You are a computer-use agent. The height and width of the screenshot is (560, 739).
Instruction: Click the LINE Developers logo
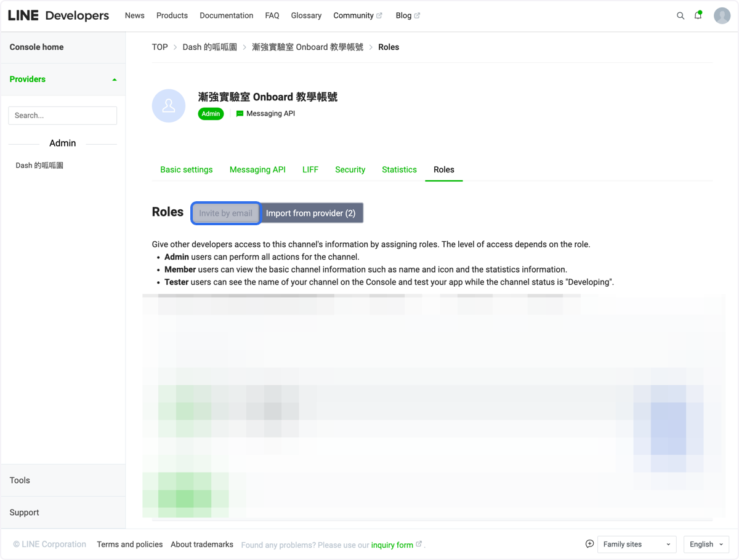click(59, 15)
